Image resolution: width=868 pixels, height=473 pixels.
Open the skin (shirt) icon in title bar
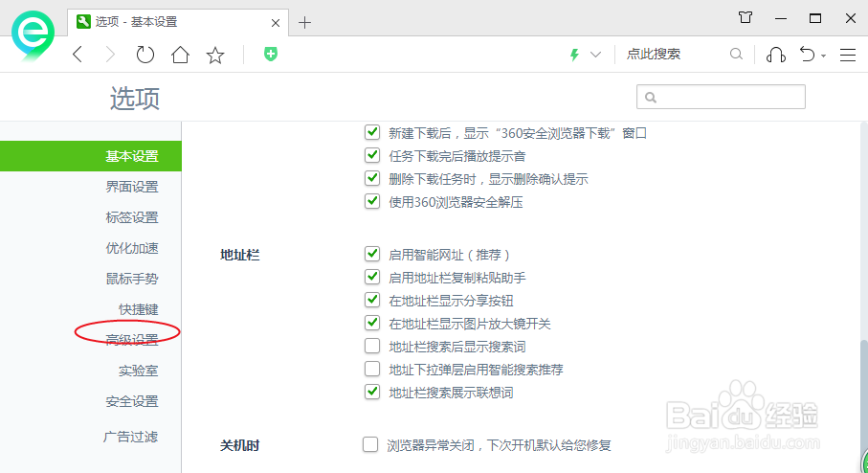pos(746,17)
